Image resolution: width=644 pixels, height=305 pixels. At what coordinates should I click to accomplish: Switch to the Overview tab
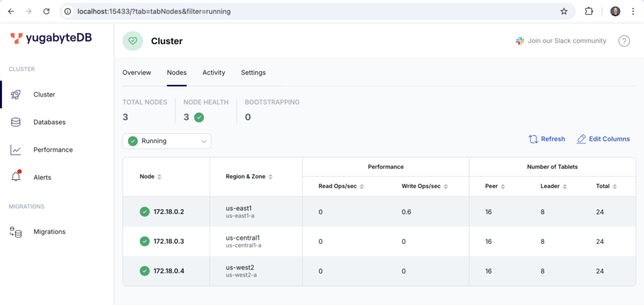click(x=136, y=72)
